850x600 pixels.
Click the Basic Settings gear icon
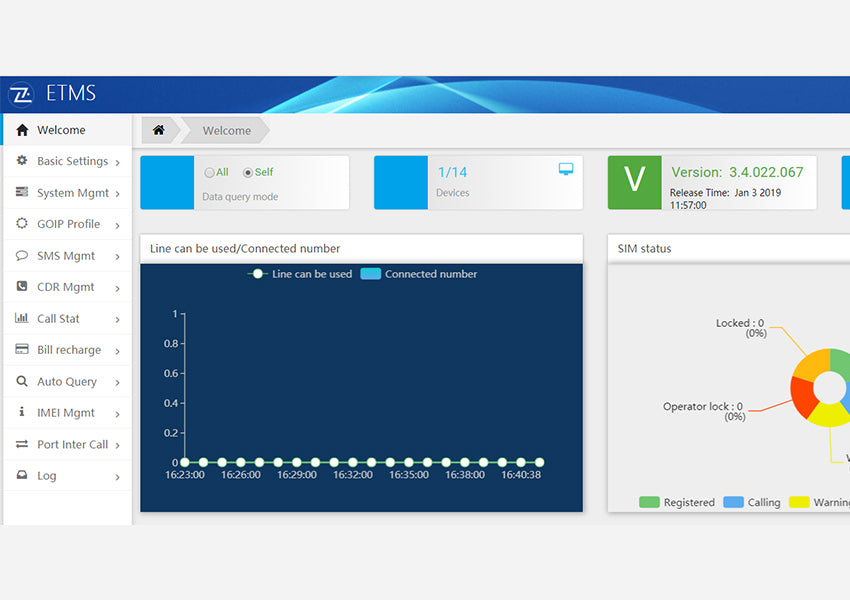click(x=22, y=160)
